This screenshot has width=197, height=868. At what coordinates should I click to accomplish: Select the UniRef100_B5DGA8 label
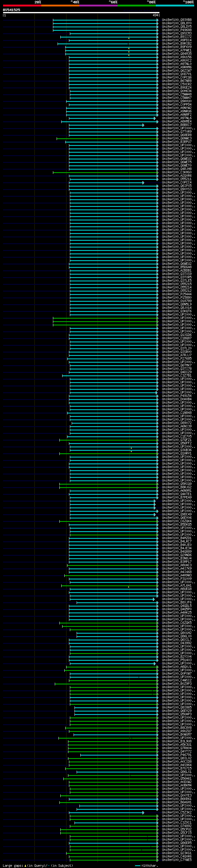pos(177,267)
